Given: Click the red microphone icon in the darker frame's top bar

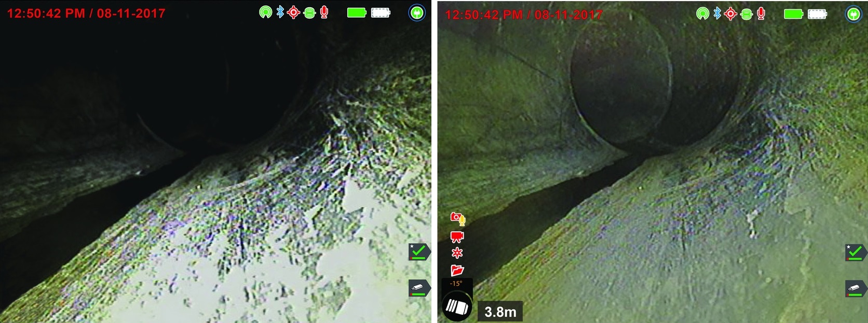Looking at the screenshot, I should [324, 12].
